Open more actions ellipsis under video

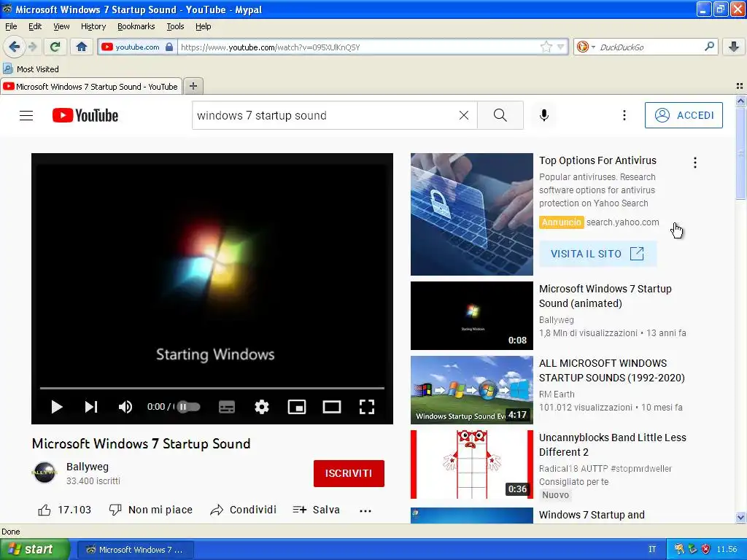365,510
